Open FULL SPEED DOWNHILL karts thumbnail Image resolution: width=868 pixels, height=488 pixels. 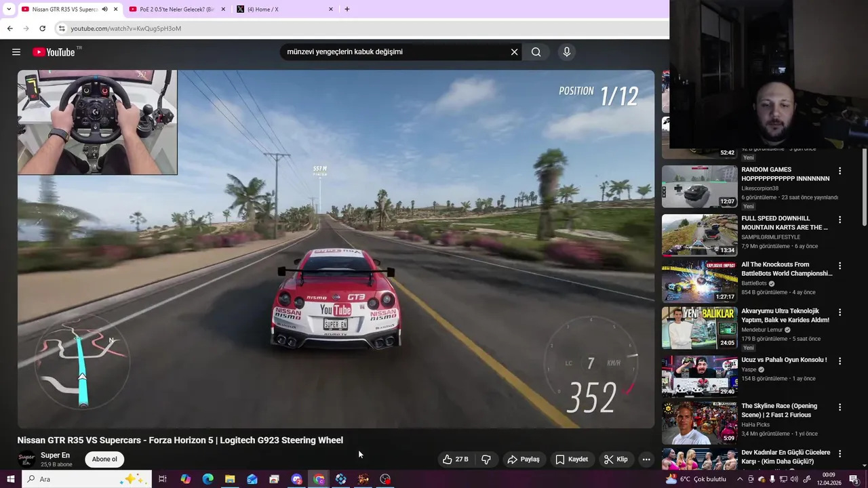tap(699, 235)
